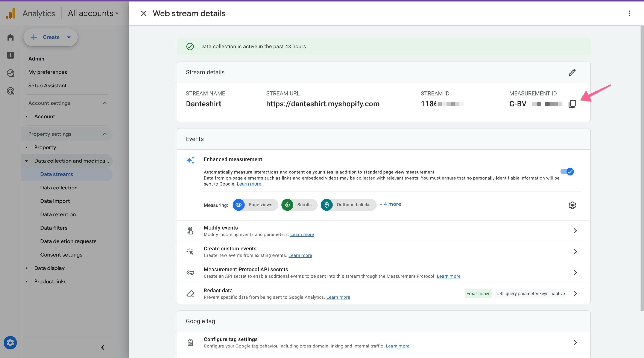The width and height of the screenshot is (644, 358).
Task: Collapse the Account settings section
Action: coord(105,103)
